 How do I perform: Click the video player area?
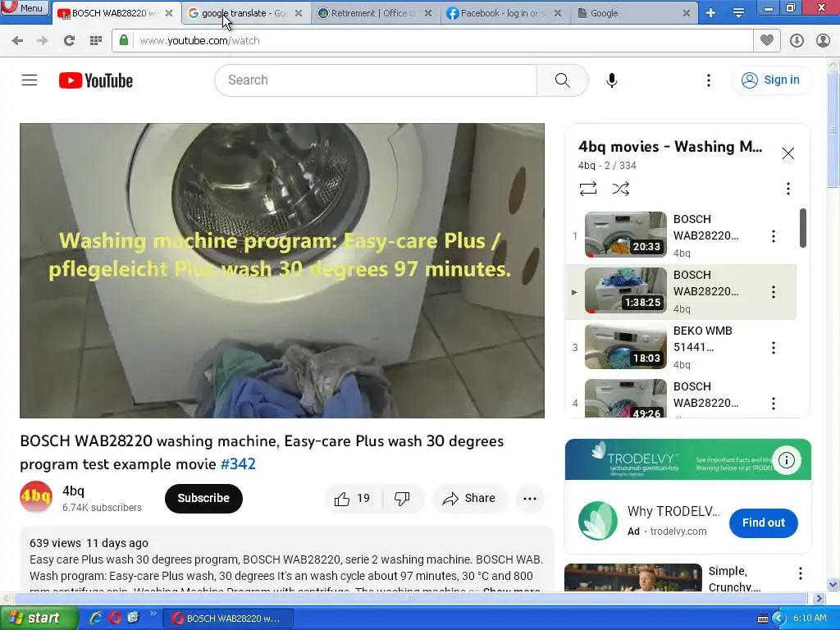tap(282, 271)
